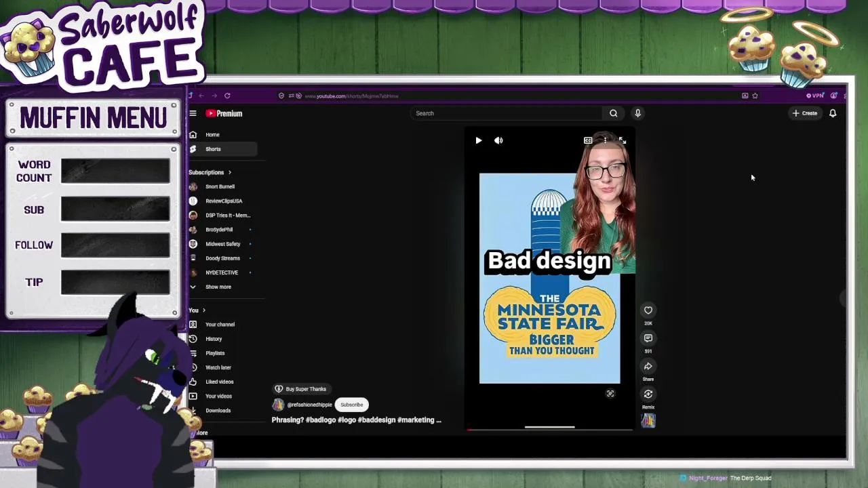868x488 pixels.
Task: Mute the Shorts video volume
Action: pyautogui.click(x=498, y=140)
